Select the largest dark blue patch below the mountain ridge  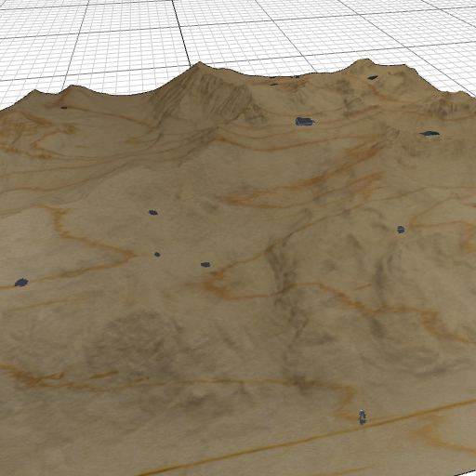(x=305, y=121)
